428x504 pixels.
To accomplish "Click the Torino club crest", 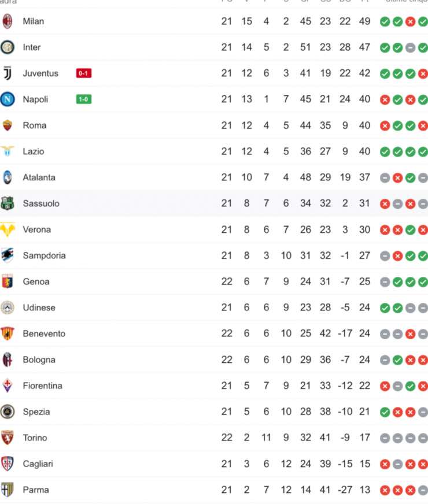I will pyautogui.click(x=8, y=438).
